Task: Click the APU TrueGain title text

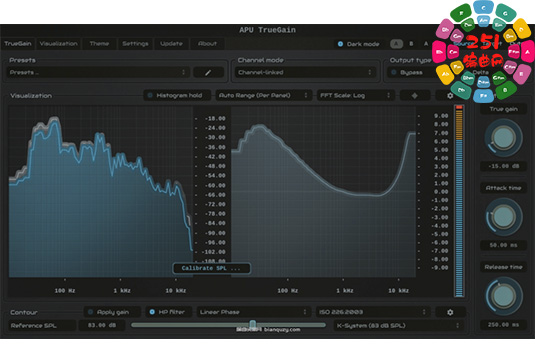Action: (x=267, y=30)
